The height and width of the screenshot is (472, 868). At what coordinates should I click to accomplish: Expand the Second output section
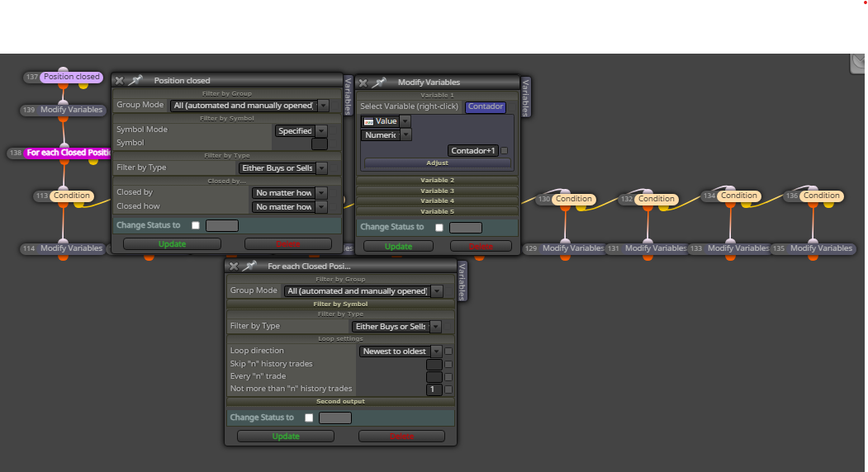(340, 401)
